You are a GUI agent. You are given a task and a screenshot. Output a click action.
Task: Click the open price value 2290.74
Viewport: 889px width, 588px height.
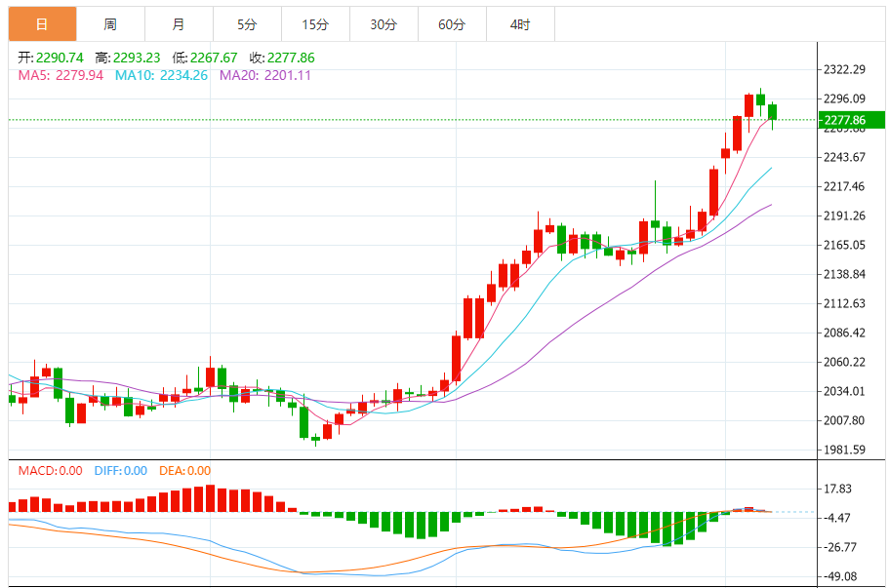[x=60, y=58]
